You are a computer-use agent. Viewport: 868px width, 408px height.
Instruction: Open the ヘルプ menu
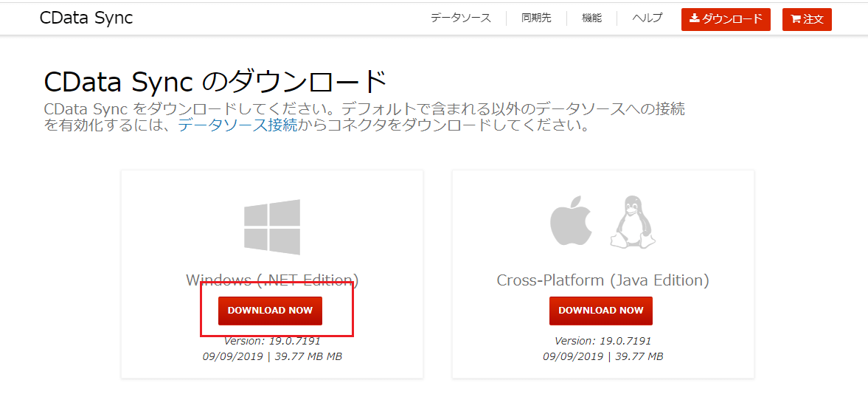pos(647,18)
